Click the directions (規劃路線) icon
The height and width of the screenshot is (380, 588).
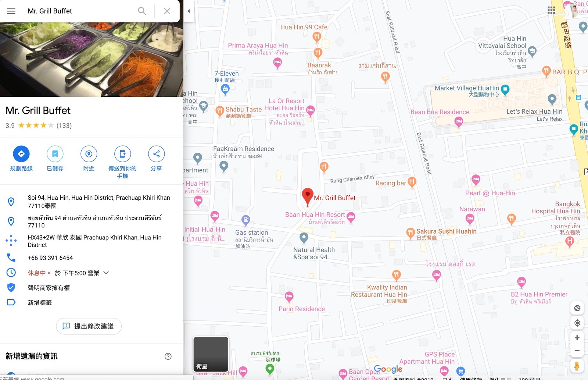[21, 154]
